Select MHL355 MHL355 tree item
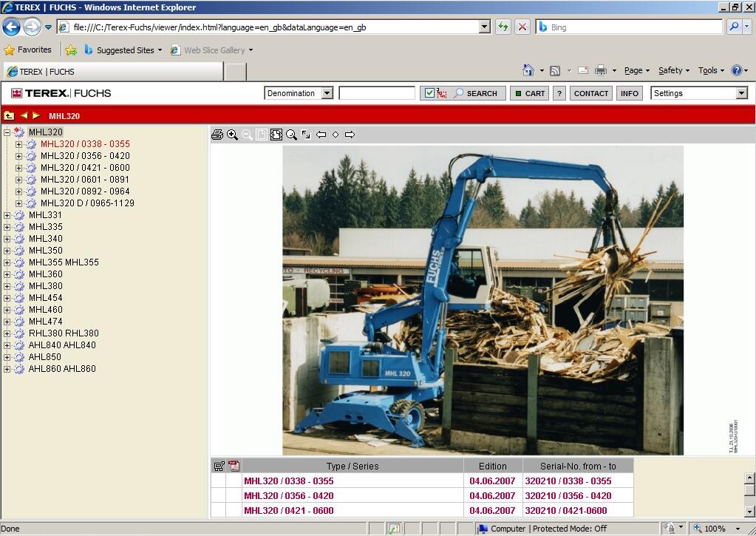Screen dimensions: 756x536 [64, 262]
